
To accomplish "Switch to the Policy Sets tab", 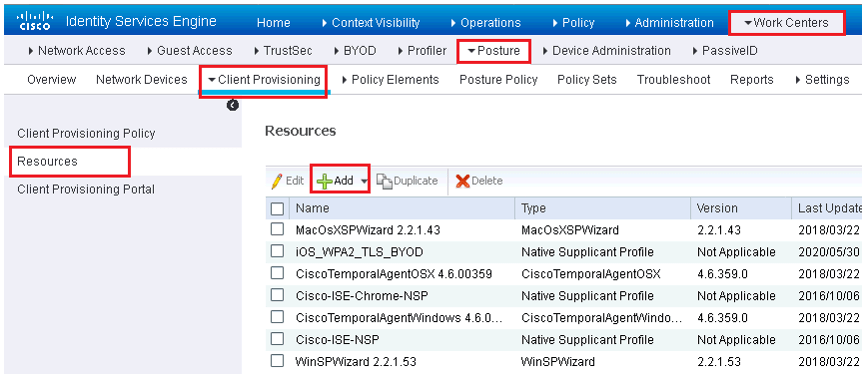I will (x=587, y=79).
